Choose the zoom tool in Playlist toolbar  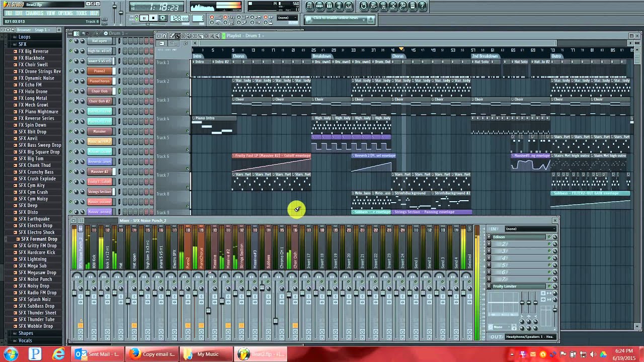[212, 36]
